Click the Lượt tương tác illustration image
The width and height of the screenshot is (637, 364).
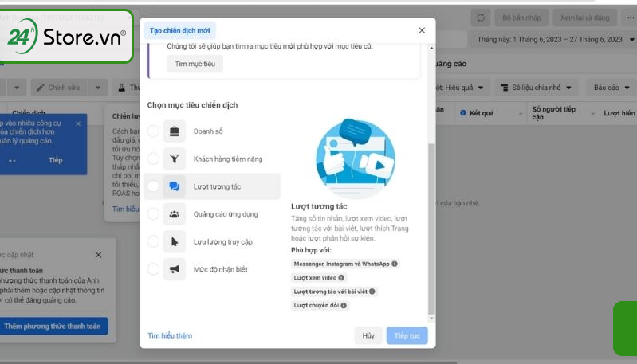coord(356,159)
